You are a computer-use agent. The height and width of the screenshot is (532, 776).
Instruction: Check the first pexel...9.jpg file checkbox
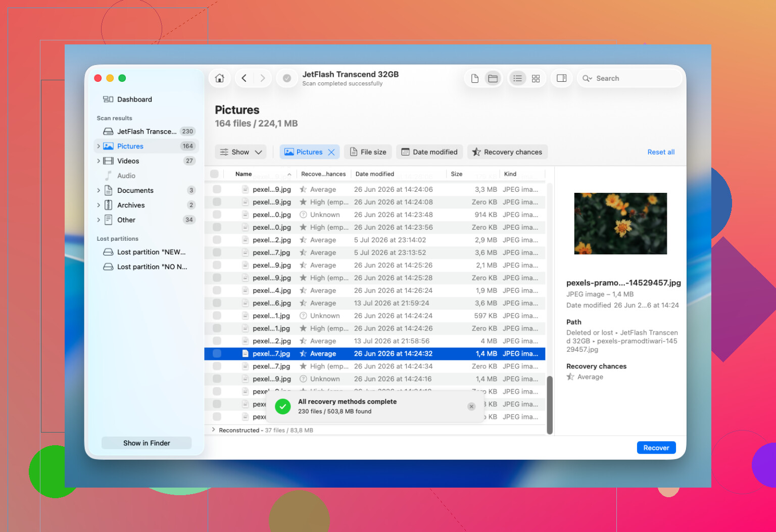coord(217,189)
